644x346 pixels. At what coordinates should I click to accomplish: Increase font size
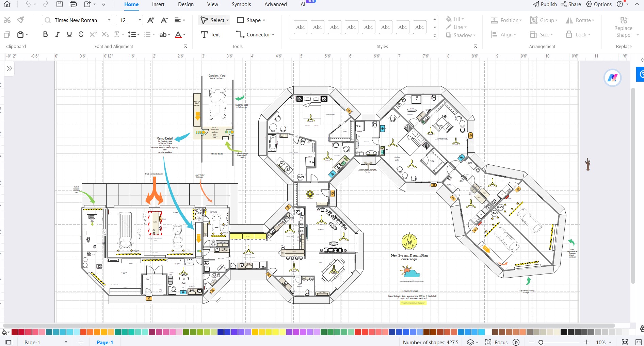[x=150, y=20]
